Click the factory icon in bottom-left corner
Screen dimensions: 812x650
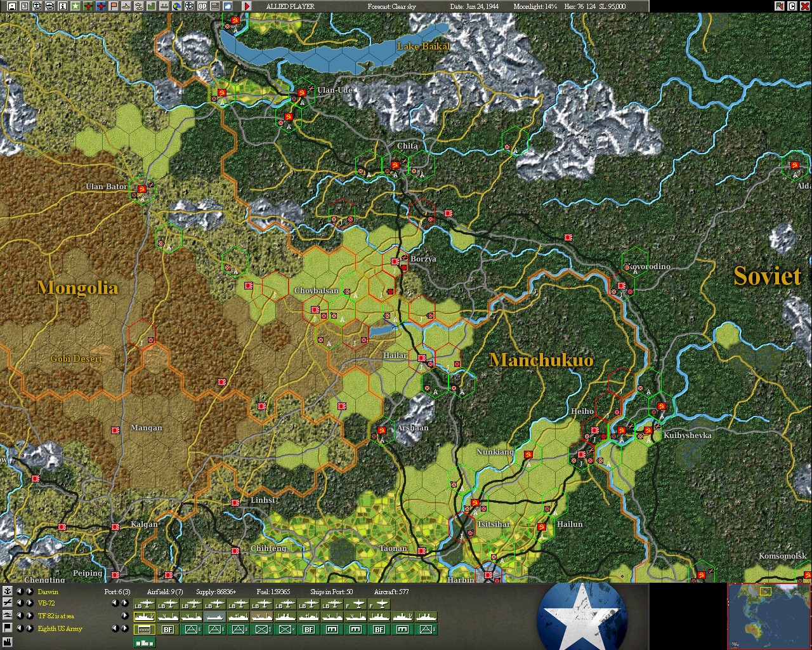pyautogui.click(x=8, y=642)
